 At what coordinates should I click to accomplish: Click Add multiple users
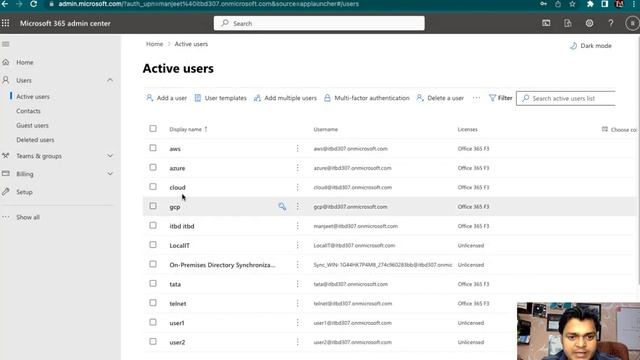(x=285, y=98)
